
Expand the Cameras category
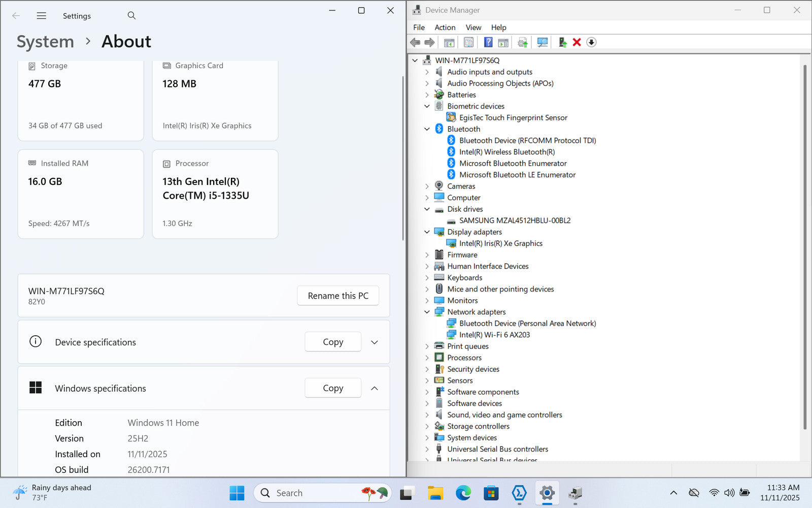427,186
